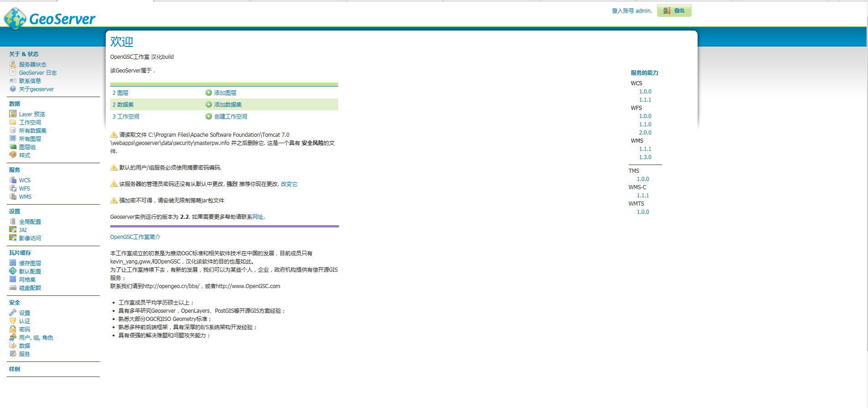Click the 密码 lock icon
The image size is (868, 408).
(13, 329)
